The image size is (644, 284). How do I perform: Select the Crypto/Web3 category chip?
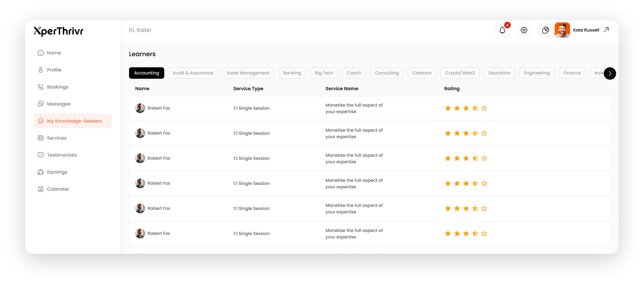(460, 73)
